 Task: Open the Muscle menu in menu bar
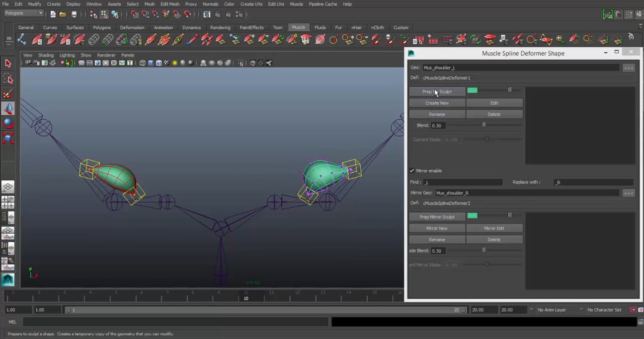[x=296, y=4]
